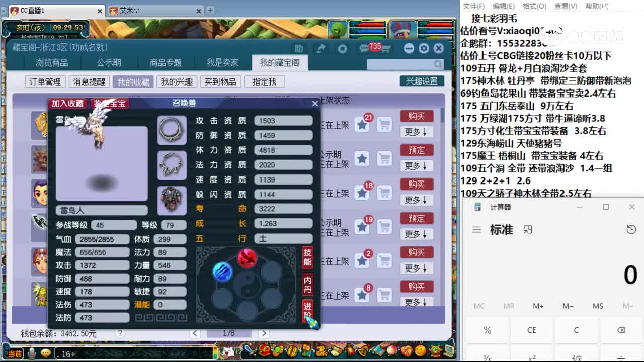Select the pet's blue swirl skill icon

coord(222,271)
